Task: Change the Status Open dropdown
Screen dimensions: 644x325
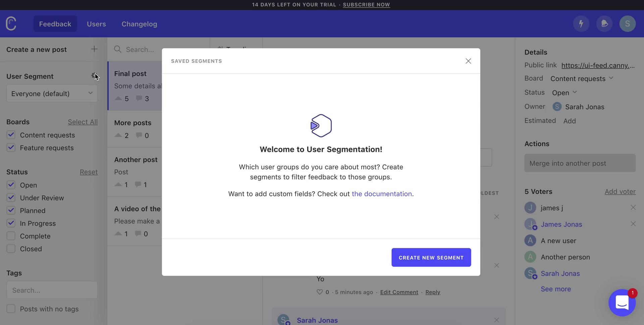Action: pos(564,93)
